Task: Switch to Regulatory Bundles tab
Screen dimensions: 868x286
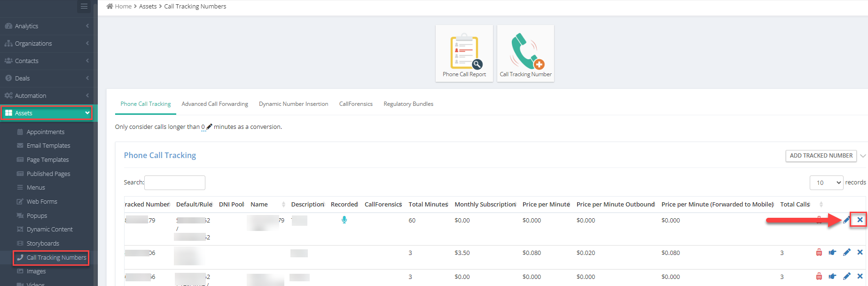Action: (x=408, y=104)
